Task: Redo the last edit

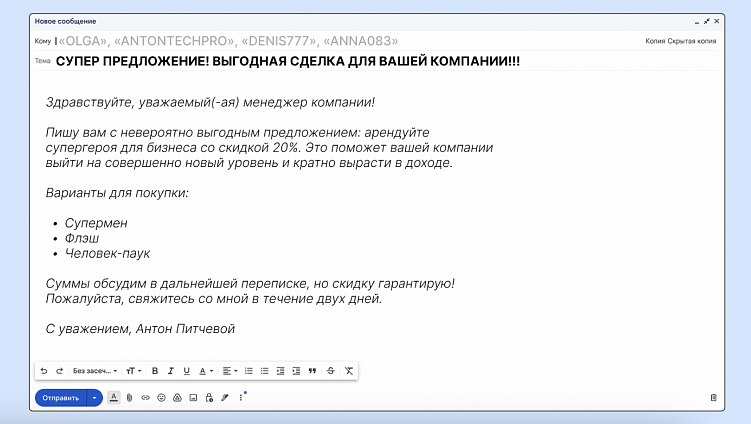Action: click(x=59, y=371)
